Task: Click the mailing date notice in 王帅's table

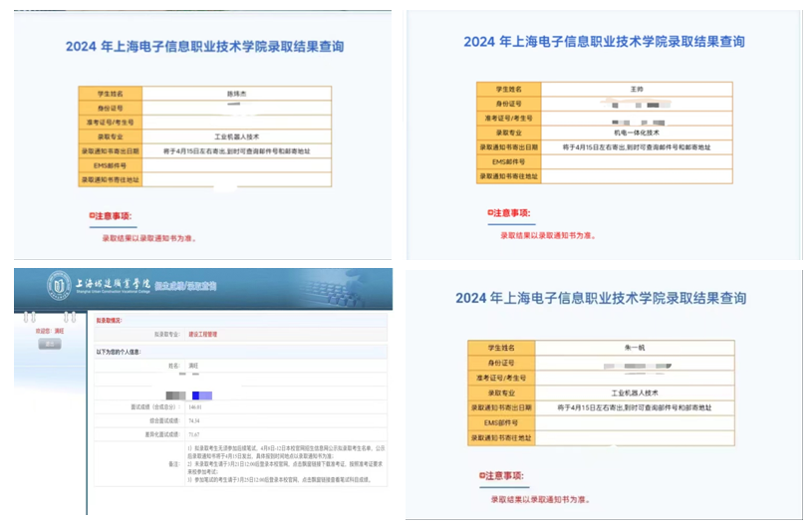Action: pos(637,147)
